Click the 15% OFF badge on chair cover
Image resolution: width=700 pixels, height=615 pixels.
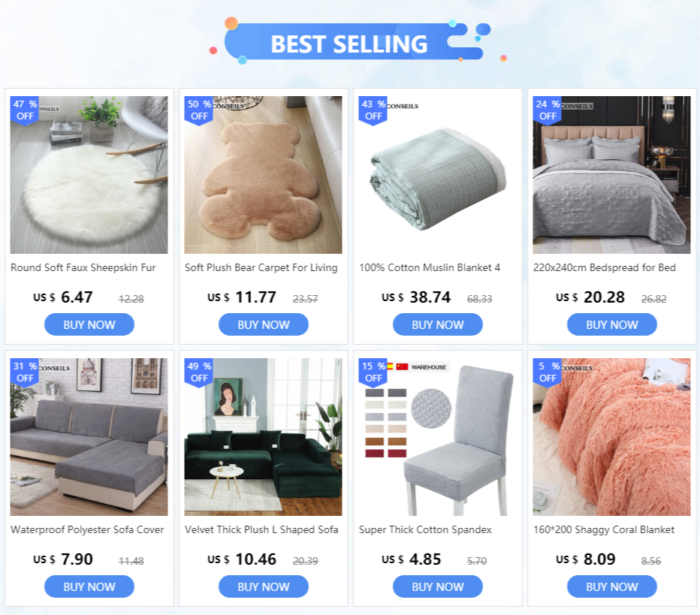tap(373, 372)
